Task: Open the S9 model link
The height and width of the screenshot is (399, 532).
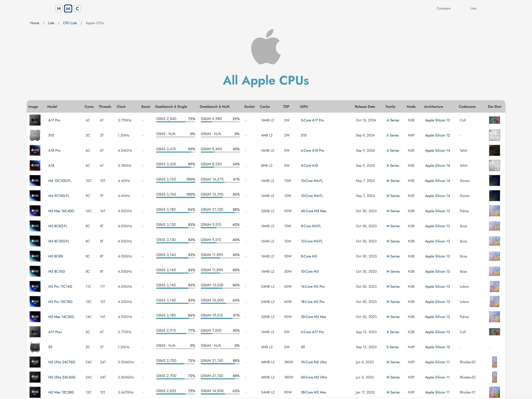Action: pyautogui.click(x=50, y=347)
